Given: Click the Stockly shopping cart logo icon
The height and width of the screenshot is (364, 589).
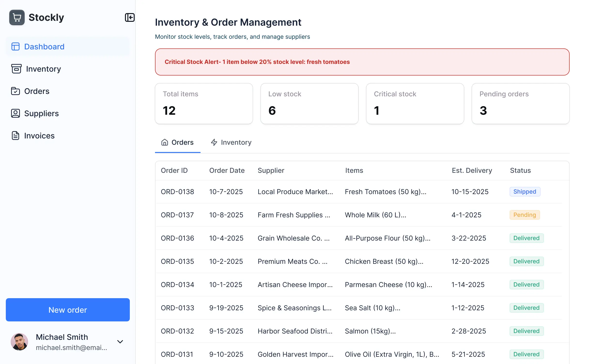Looking at the screenshot, I should click(16, 17).
